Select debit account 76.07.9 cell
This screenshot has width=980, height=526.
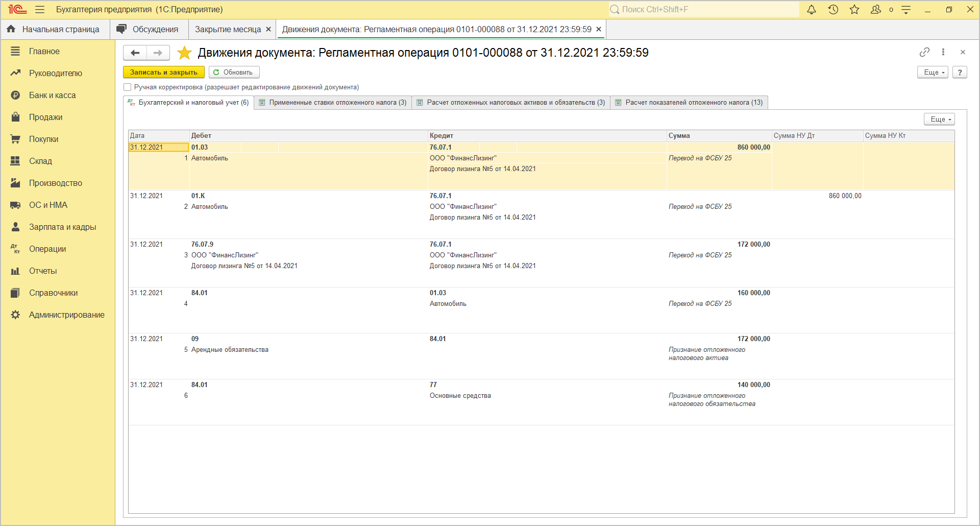(x=203, y=244)
